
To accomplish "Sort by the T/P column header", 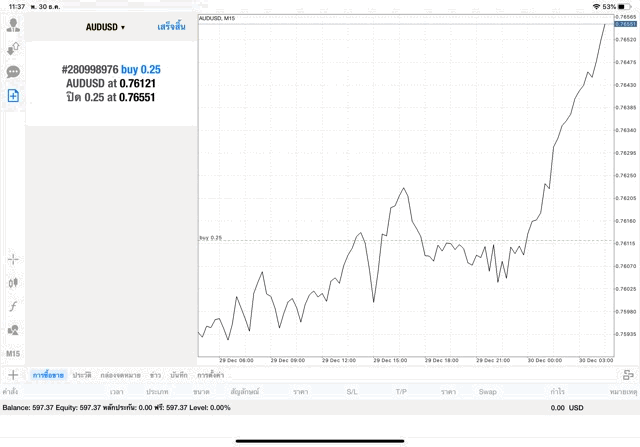I will point(401,391).
